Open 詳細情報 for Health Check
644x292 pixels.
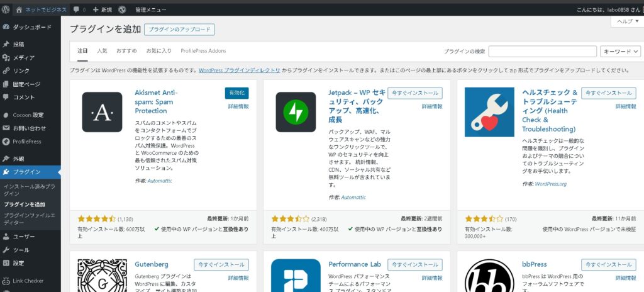pyautogui.click(x=626, y=106)
